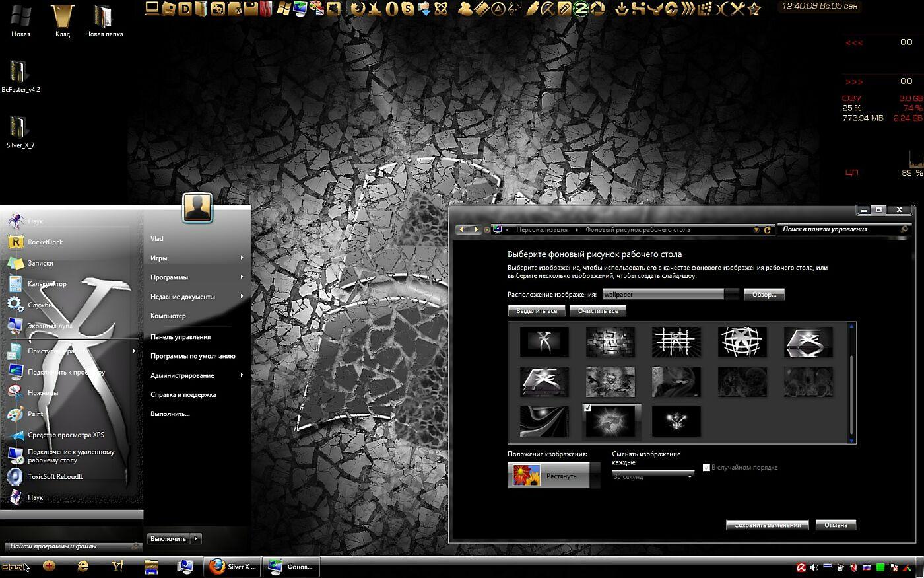Click the paint palette icon in the top dock
This screenshot has width=924, height=578.
tap(317, 9)
